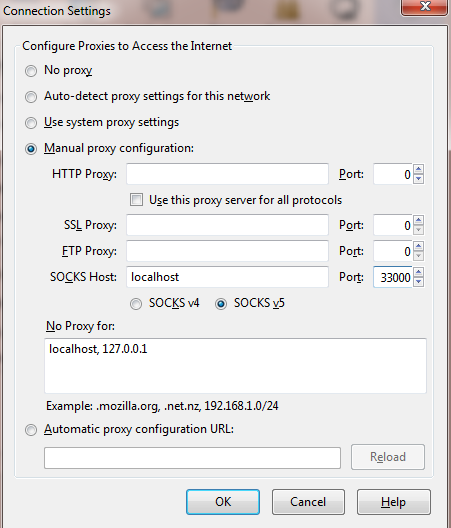The image size is (451, 528).
Task: Click inside the No Proxy for text area
Action: [x=235, y=366]
